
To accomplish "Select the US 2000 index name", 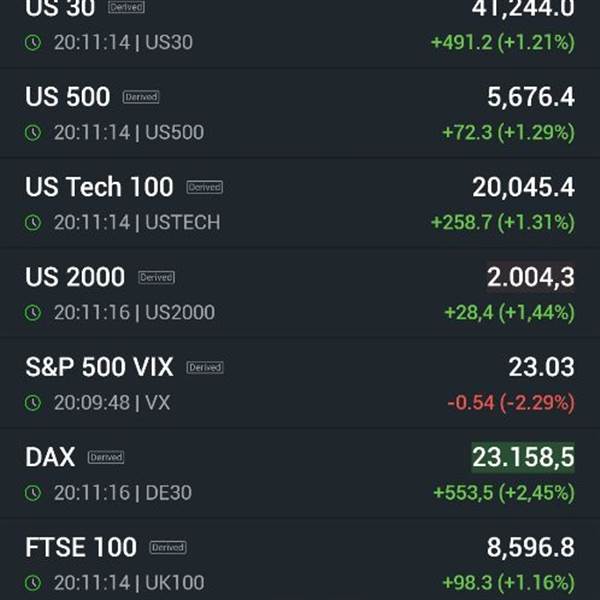I will 75,277.
